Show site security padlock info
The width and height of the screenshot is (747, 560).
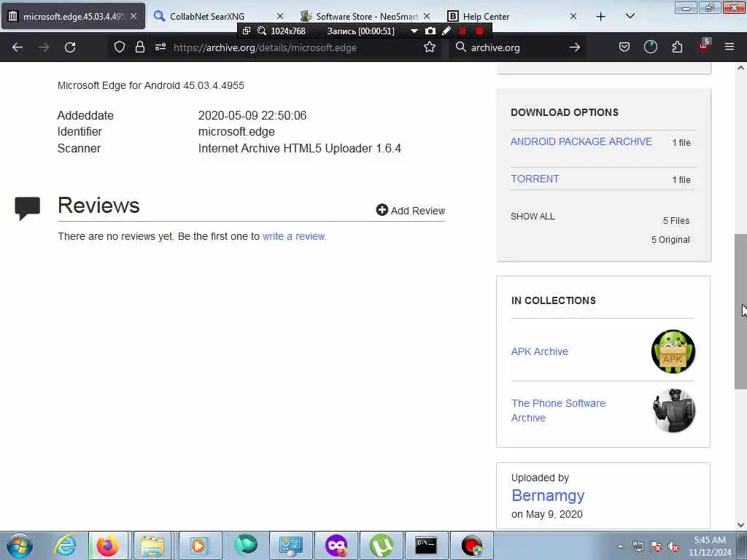click(139, 47)
